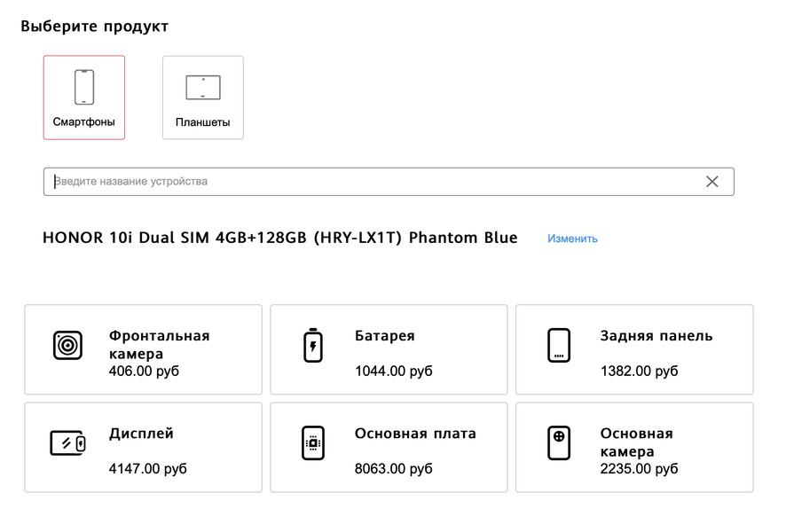Clear the device name search field

tap(711, 182)
